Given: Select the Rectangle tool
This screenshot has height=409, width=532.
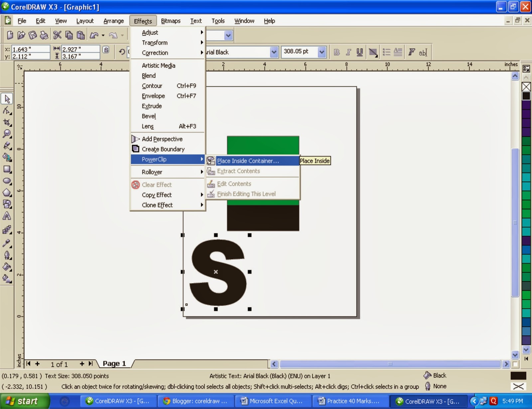Looking at the screenshot, I should pyautogui.click(x=7, y=170).
